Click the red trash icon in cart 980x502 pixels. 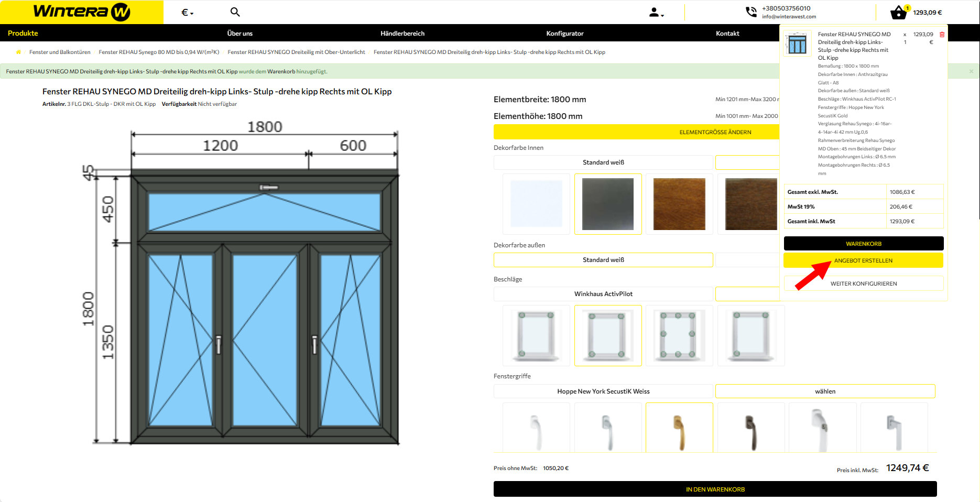coord(942,35)
